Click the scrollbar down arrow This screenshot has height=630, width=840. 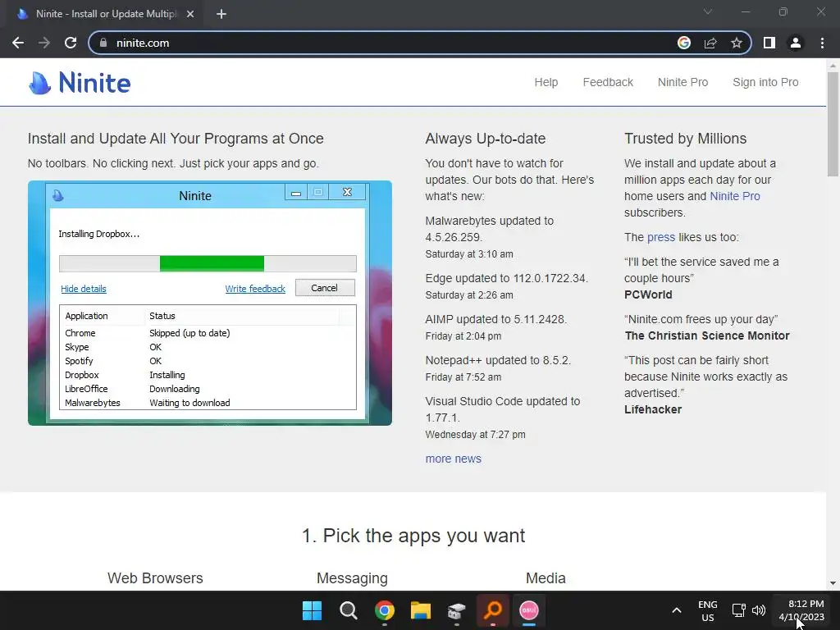click(x=833, y=583)
